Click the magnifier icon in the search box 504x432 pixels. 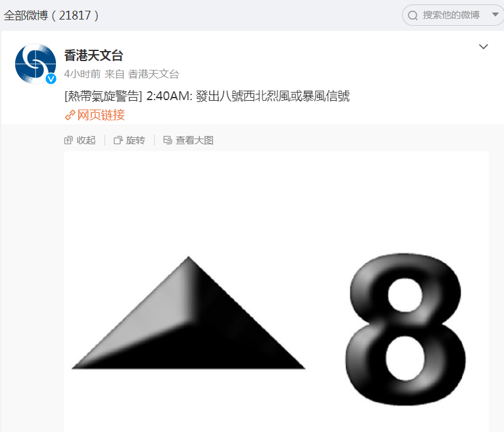(x=413, y=16)
